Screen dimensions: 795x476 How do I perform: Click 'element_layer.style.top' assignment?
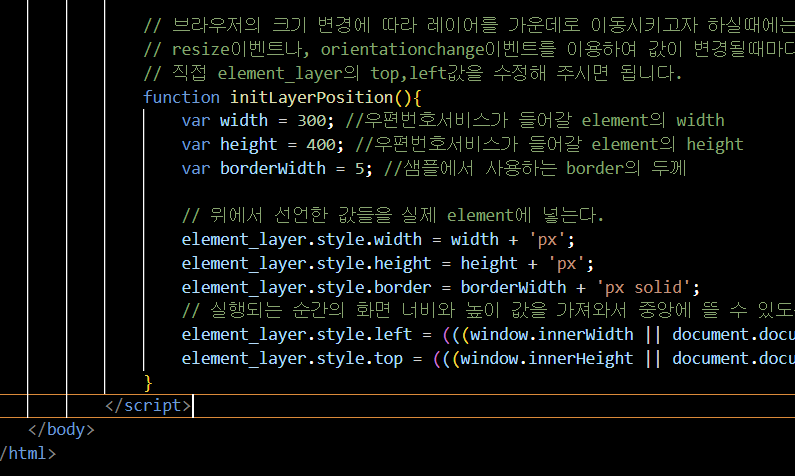pyautogui.click(x=292, y=358)
